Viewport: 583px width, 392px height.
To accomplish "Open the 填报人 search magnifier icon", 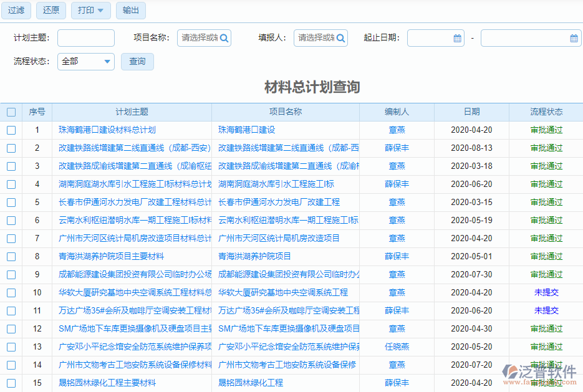I will tap(340, 37).
